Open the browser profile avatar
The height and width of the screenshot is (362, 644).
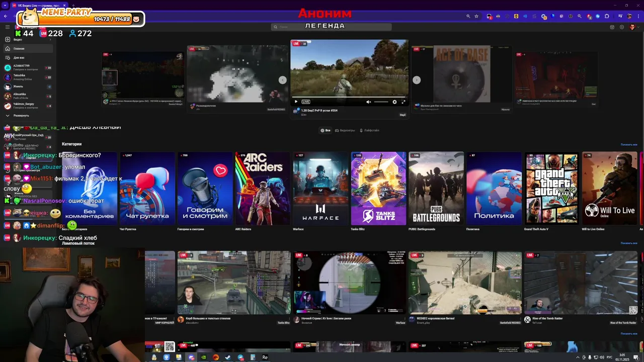pyautogui.click(x=629, y=16)
